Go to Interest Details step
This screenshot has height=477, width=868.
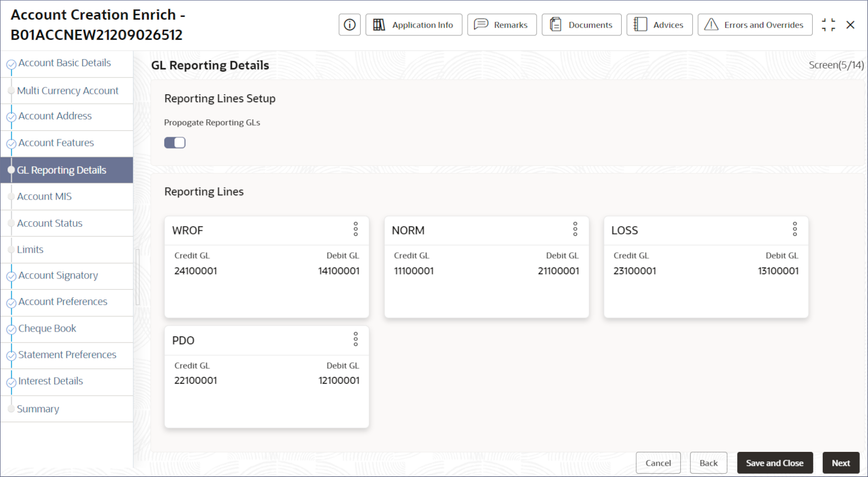pos(66,382)
